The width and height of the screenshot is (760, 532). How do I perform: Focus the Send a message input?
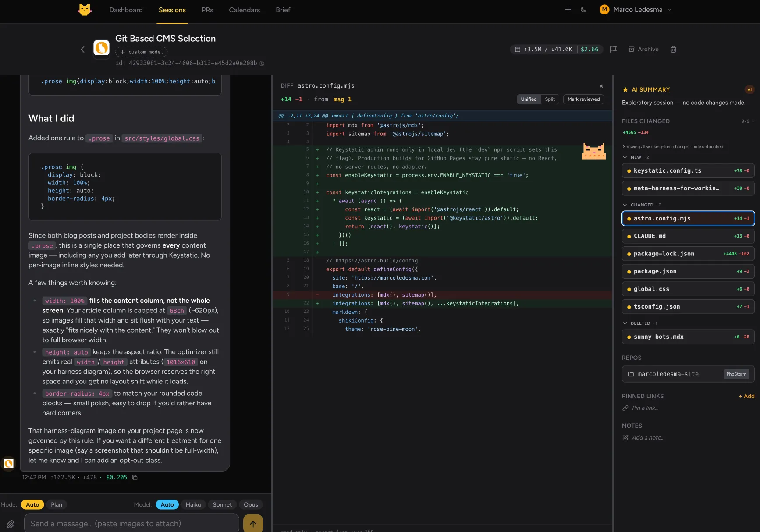131,523
